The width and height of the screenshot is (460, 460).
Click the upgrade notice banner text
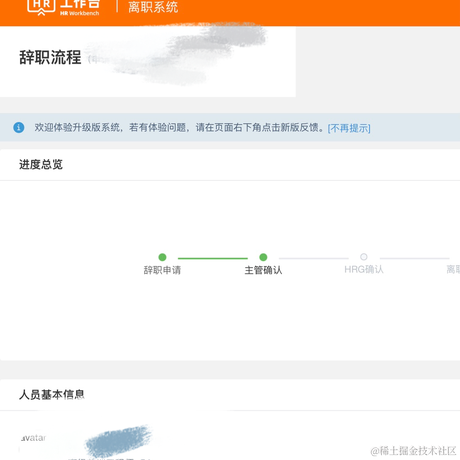pyautogui.click(x=180, y=127)
